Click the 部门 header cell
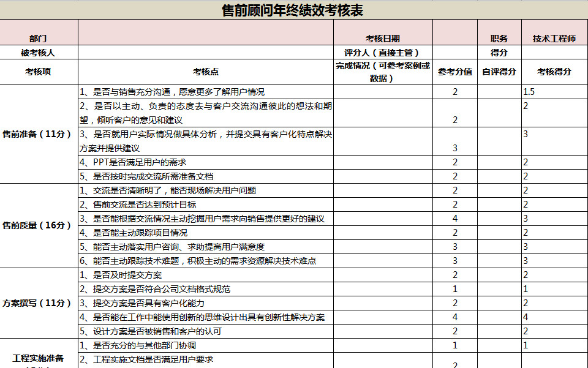This screenshot has width=588, height=368. pyautogui.click(x=38, y=36)
